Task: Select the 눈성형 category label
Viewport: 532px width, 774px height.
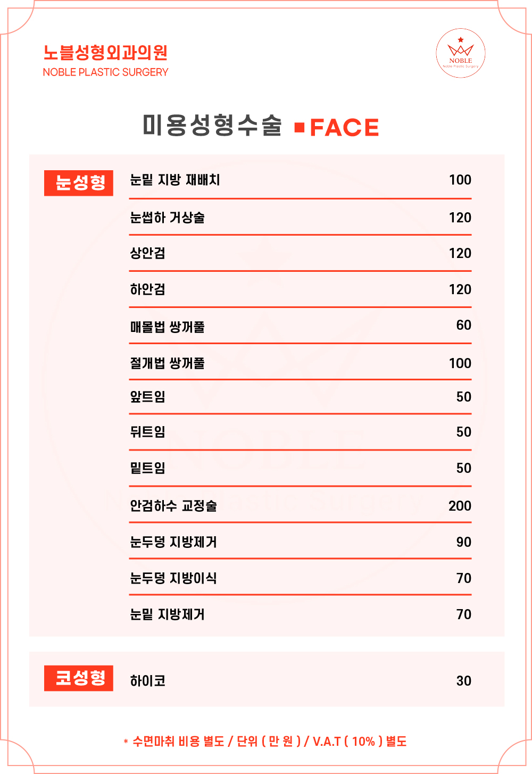Action: (x=79, y=183)
